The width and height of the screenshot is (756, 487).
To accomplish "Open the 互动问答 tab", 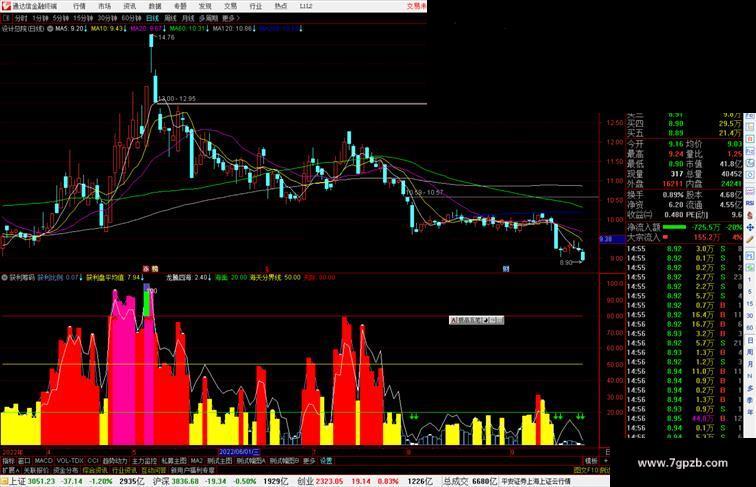I will (x=154, y=470).
